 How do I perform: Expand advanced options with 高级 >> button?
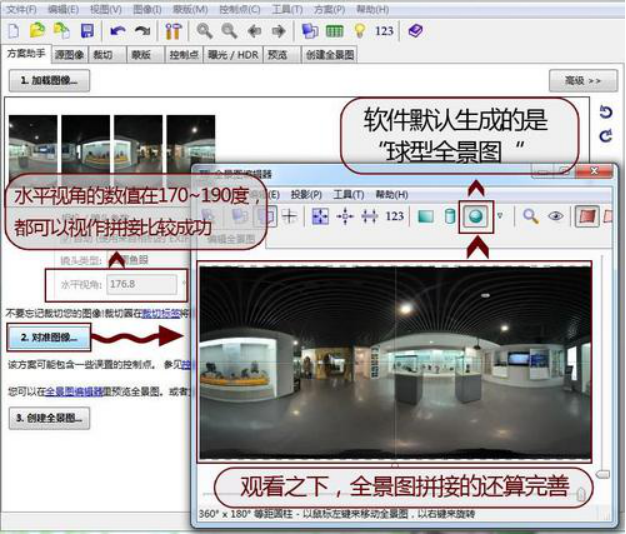click(x=582, y=80)
